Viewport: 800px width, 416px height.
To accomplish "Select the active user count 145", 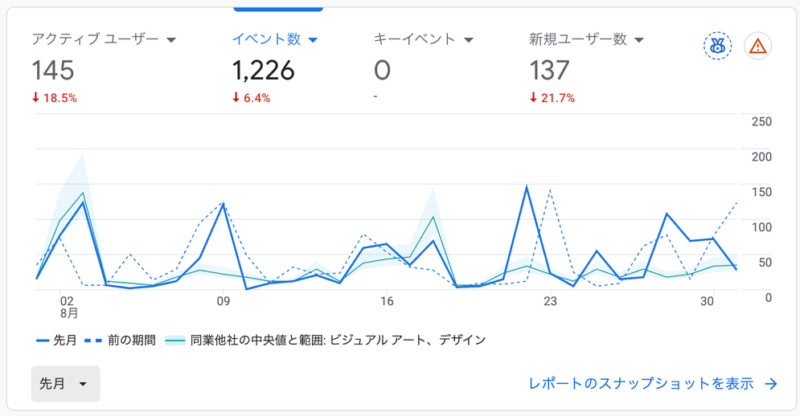I will (x=53, y=70).
